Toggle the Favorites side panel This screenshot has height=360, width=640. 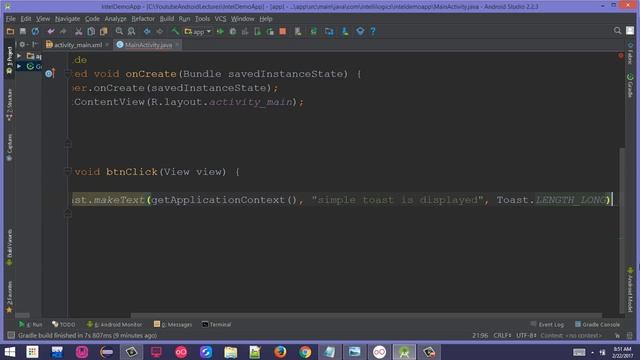(9, 297)
